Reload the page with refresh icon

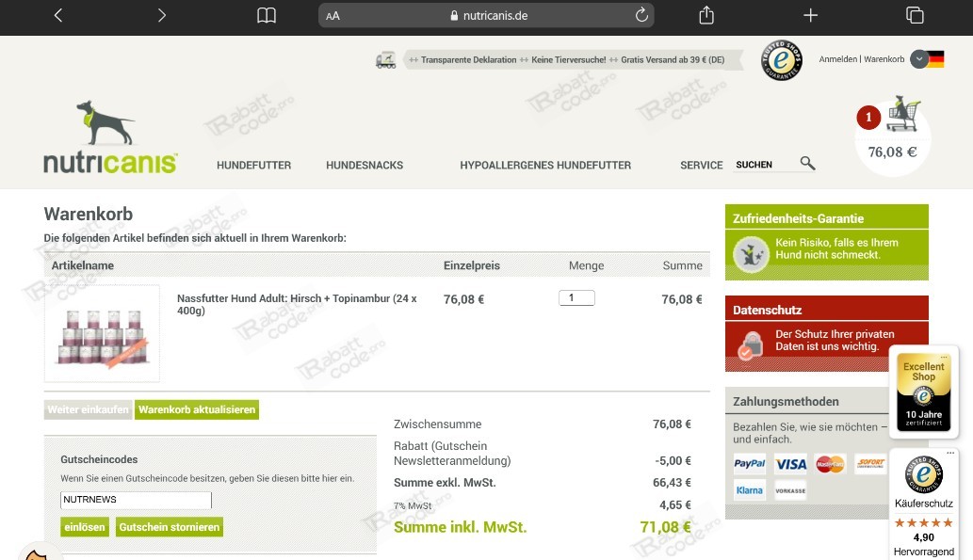(x=641, y=15)
